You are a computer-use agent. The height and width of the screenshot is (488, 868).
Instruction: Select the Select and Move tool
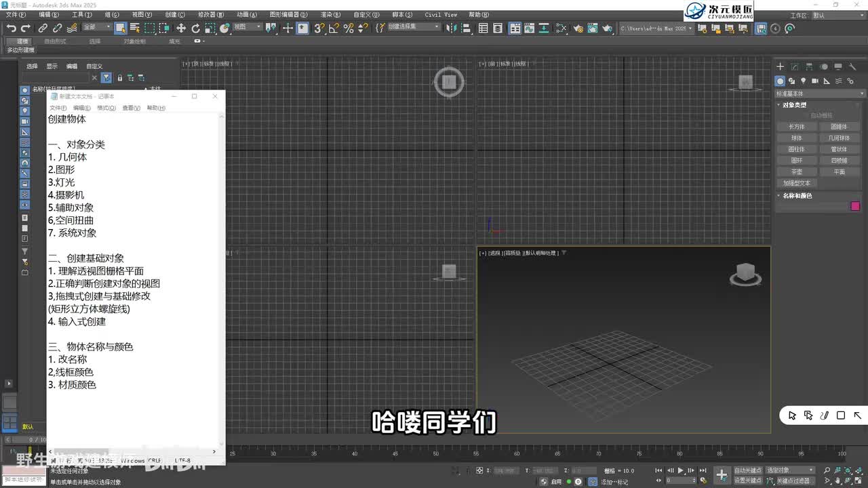click(x=181, y=28)
